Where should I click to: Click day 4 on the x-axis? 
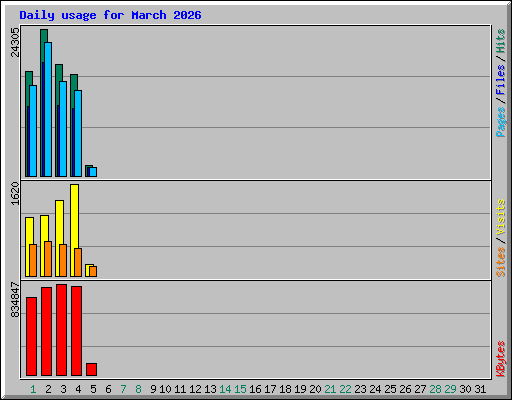pos(78,389)
